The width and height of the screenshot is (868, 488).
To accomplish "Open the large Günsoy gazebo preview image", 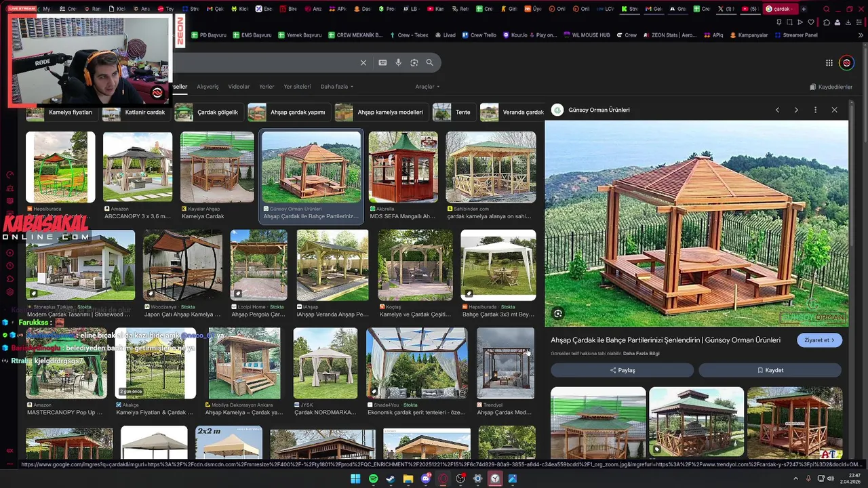I will point(696,224).
